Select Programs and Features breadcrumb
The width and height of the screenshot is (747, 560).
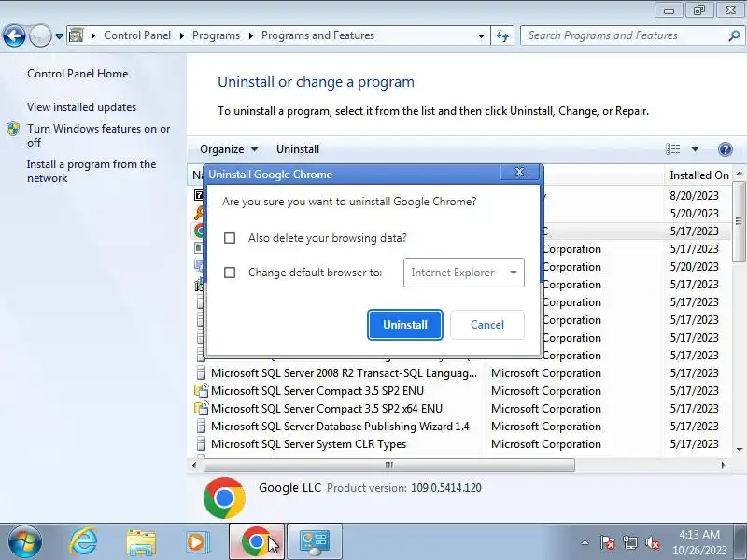tap(317, 35)
